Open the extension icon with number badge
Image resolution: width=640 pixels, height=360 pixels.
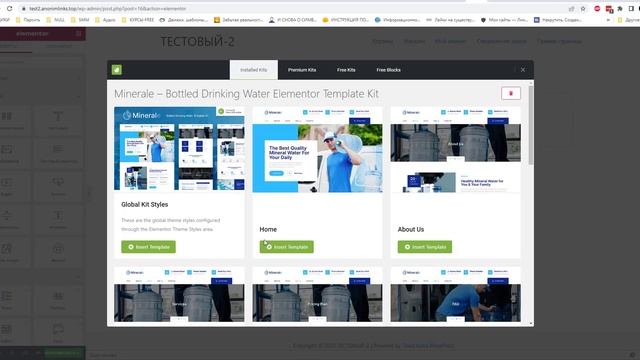(609, 9)
